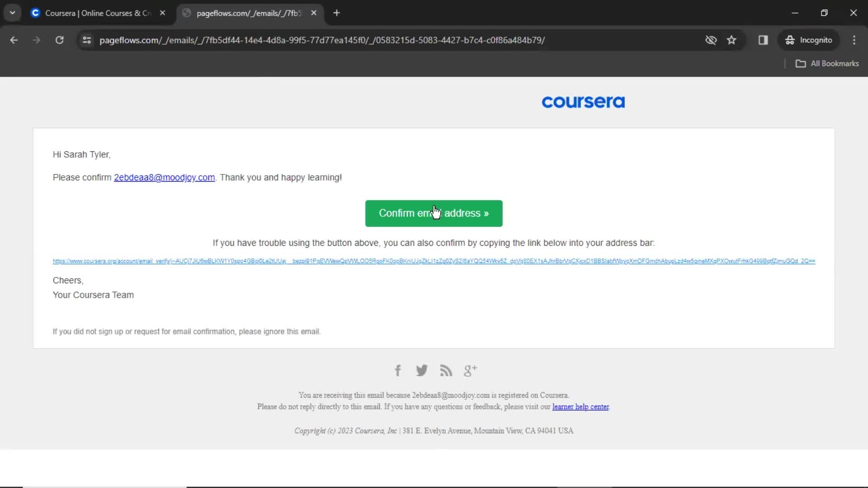Click the browser sidebar panel icon
This screenshot has height=488, width=868.
pos(764,40)
